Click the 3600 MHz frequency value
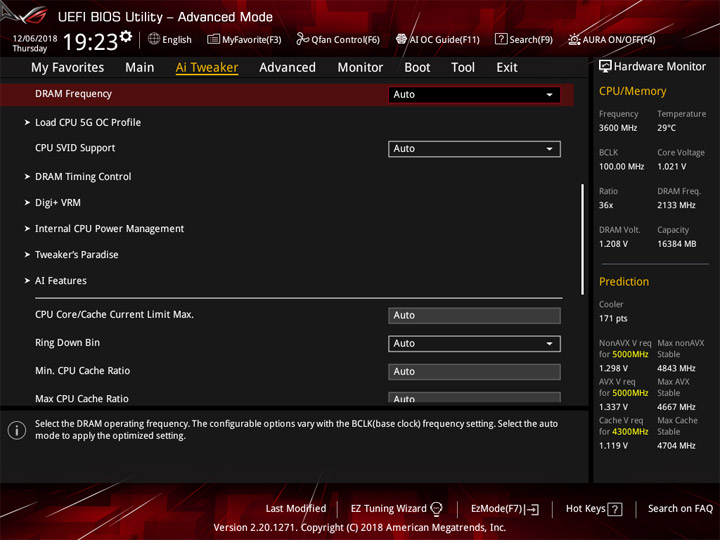 [x=618, y=128]
